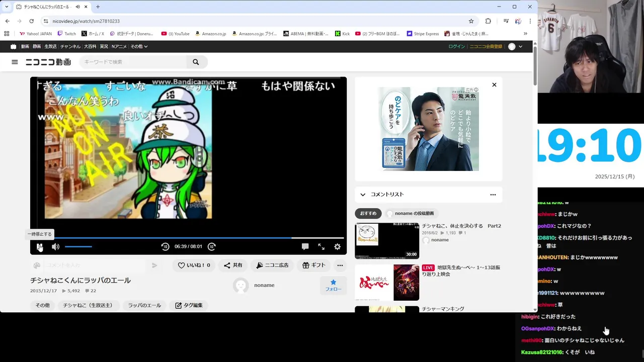Expand the user account avatar dropdown
The height and width of the screenshot is (362, 644).
click(x=515, y=46)
